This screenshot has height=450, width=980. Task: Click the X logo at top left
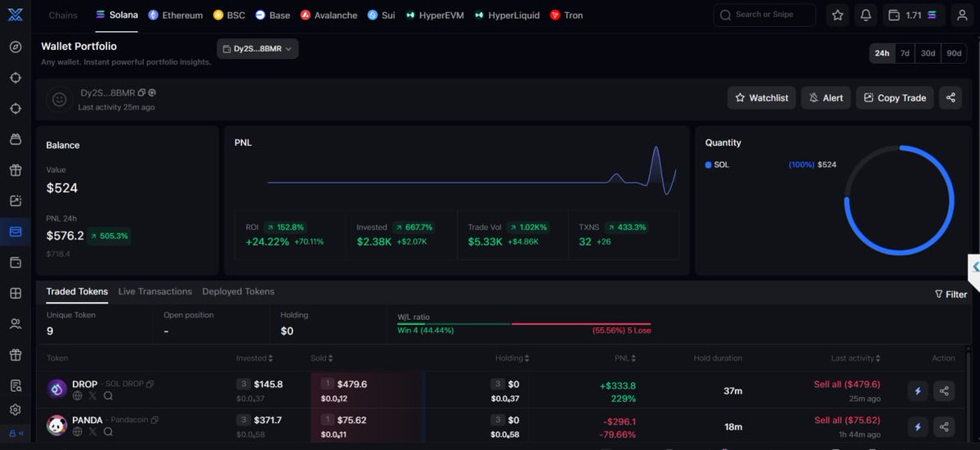pos(15,15)
